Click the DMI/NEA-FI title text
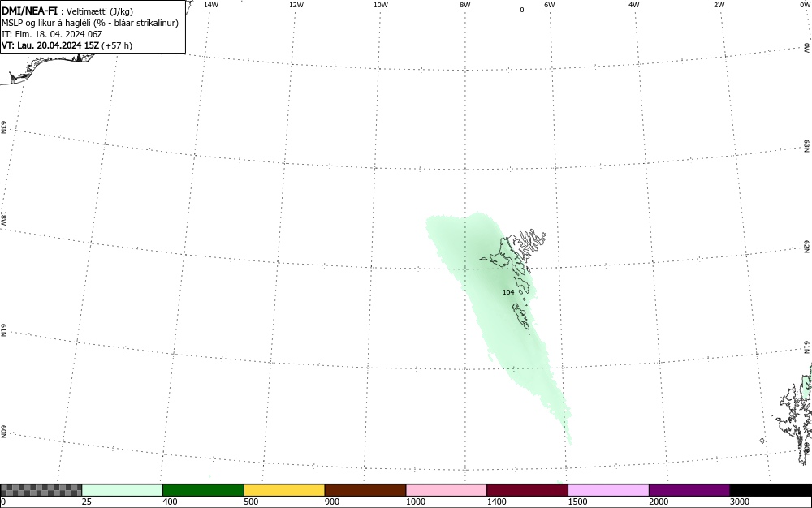 click(x=29, y=11)
